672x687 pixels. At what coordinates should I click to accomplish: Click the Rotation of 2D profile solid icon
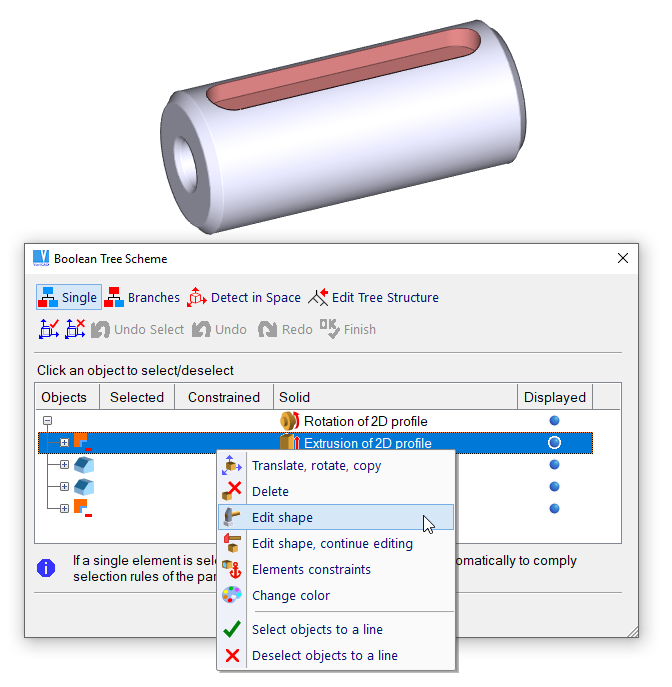(x=290, y=421)
